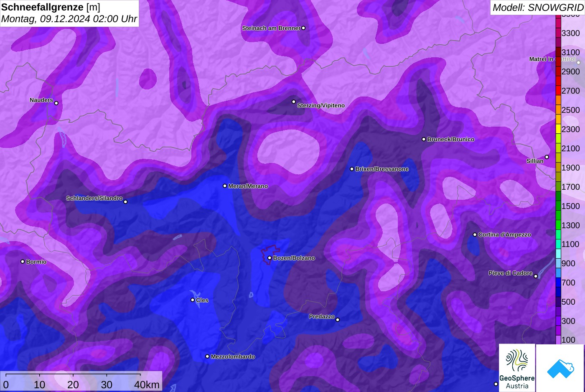Click the yellow 2300 legend color

click(558, 129)
